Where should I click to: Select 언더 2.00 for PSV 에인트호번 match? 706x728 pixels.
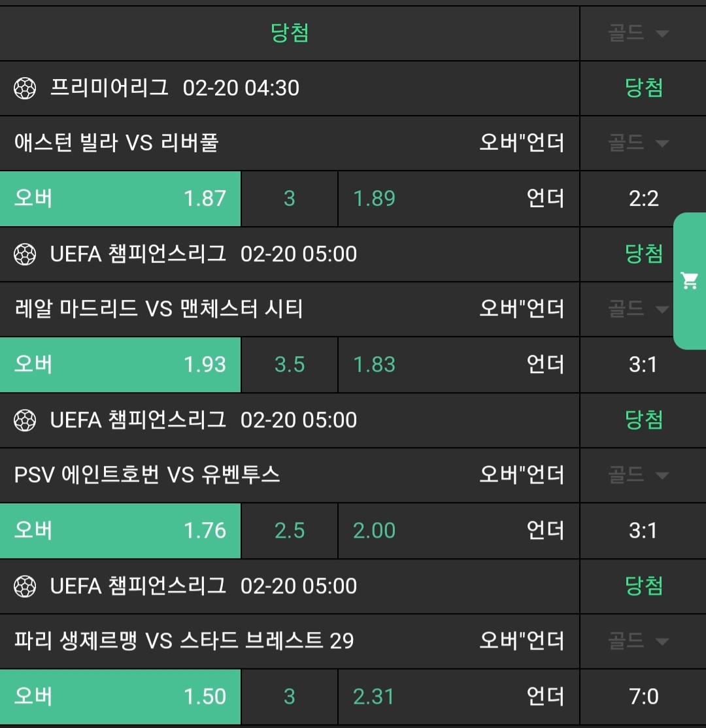(x=458, y=531)
